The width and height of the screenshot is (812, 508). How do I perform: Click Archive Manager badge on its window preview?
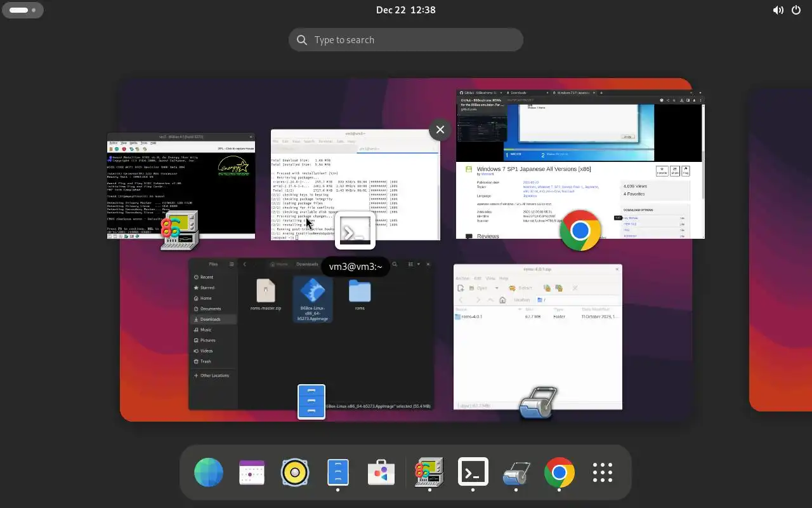point(538,403)
